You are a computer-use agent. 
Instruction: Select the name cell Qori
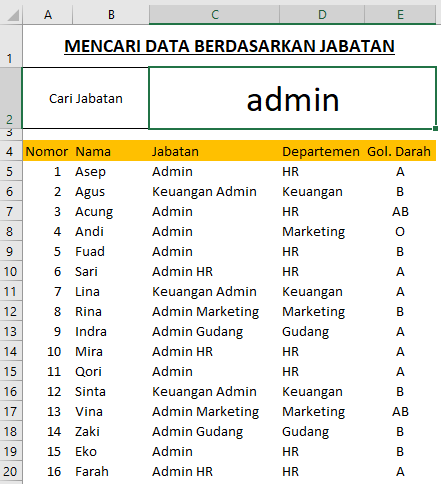click(x=111, y=371)
